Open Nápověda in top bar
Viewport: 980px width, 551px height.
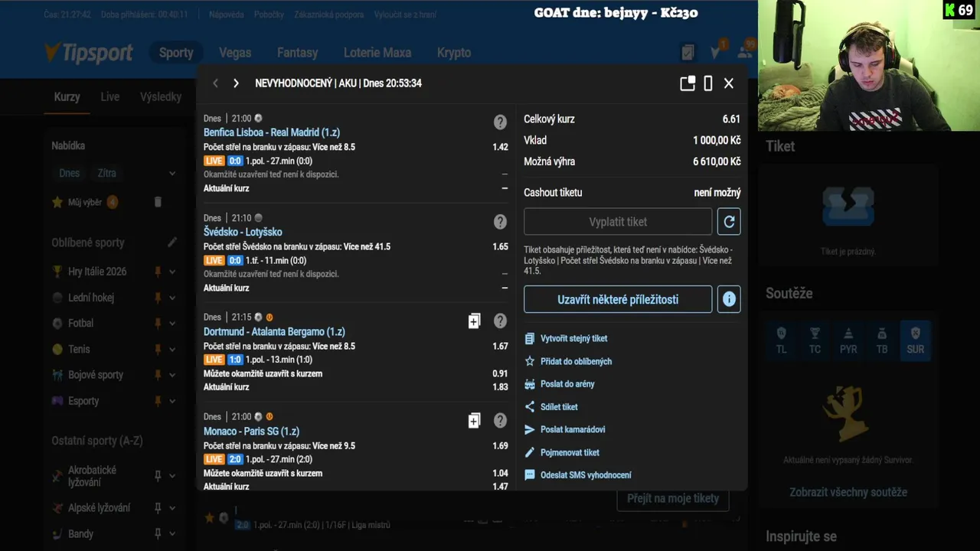(x=226, y=15)
